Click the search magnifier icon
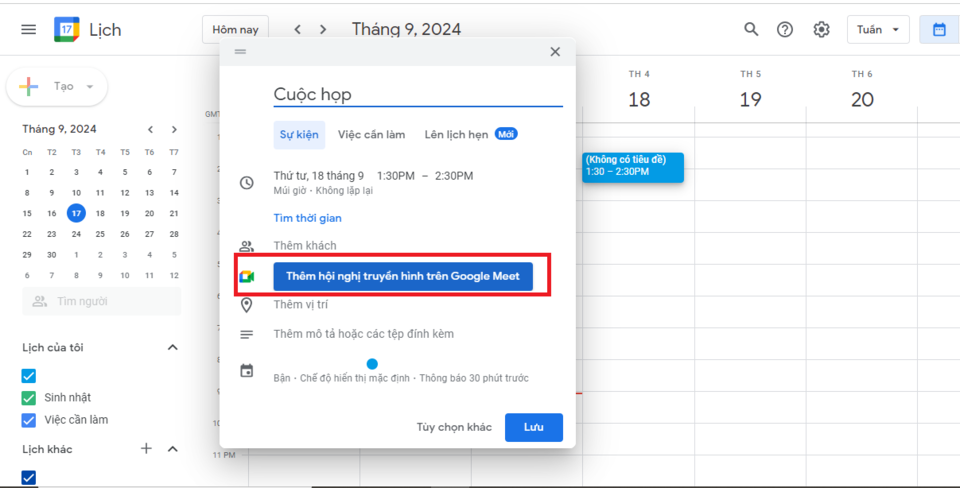This screenshot has width=960, height=488. click(x=751, y=30)
